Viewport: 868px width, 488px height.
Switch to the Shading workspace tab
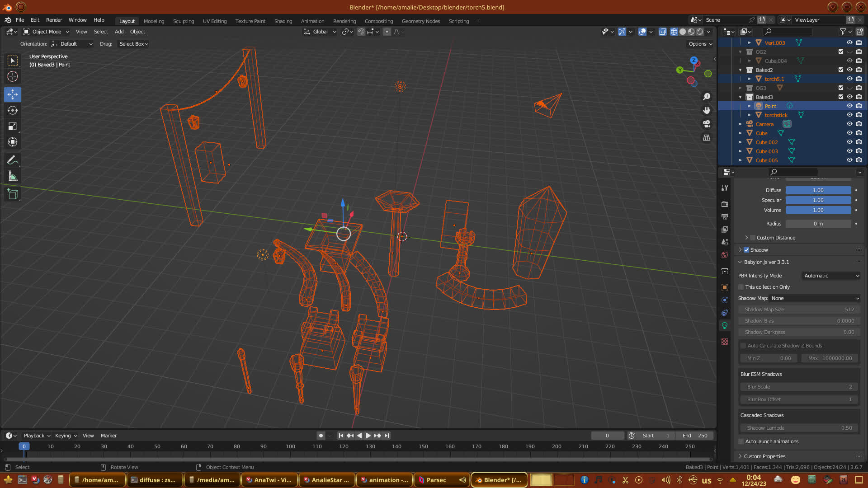point(283,21)
